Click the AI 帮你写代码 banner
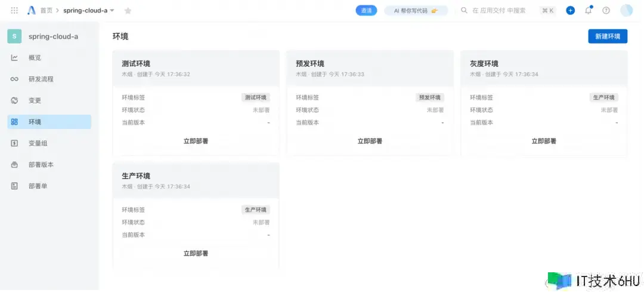 point(416,11)
